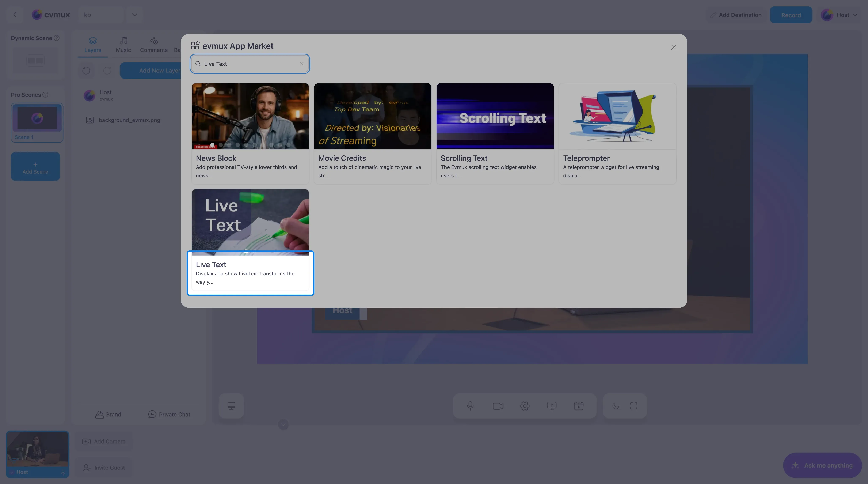Open the Ask me anything assistant
The height and width of the screenshot is (484, 868).
click(x=823, y=465)
